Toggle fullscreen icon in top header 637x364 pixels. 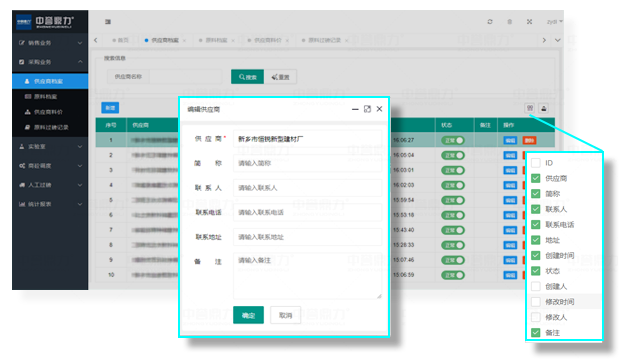(529, 22)
